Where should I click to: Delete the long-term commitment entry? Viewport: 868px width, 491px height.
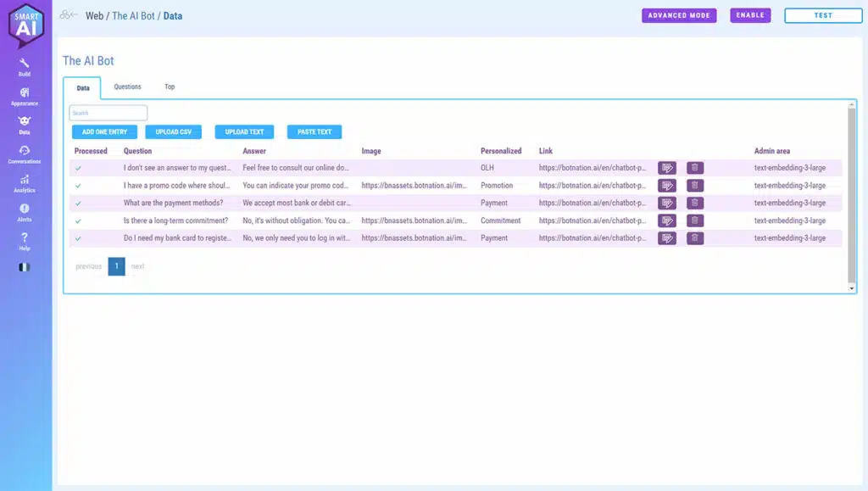click(695, 220)
